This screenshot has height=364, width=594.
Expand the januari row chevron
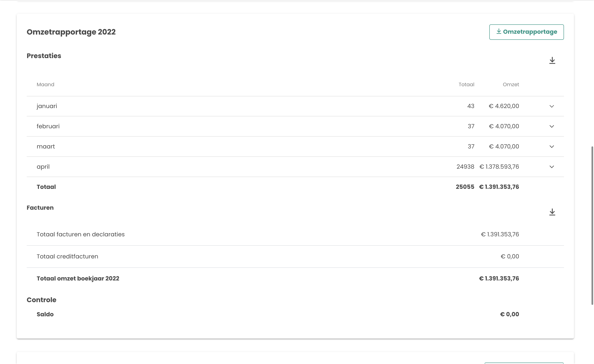point(552,106)
